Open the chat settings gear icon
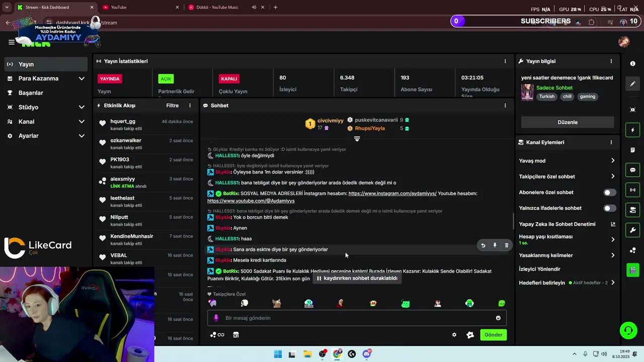Viewport: 644px width, 362px height. point(454,335)
